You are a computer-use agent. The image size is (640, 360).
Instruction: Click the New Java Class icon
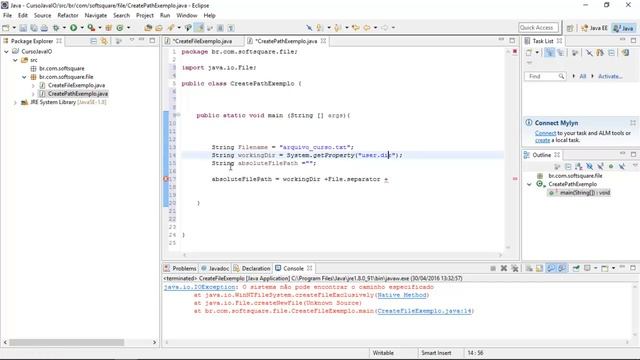click(x=120, y=28)
